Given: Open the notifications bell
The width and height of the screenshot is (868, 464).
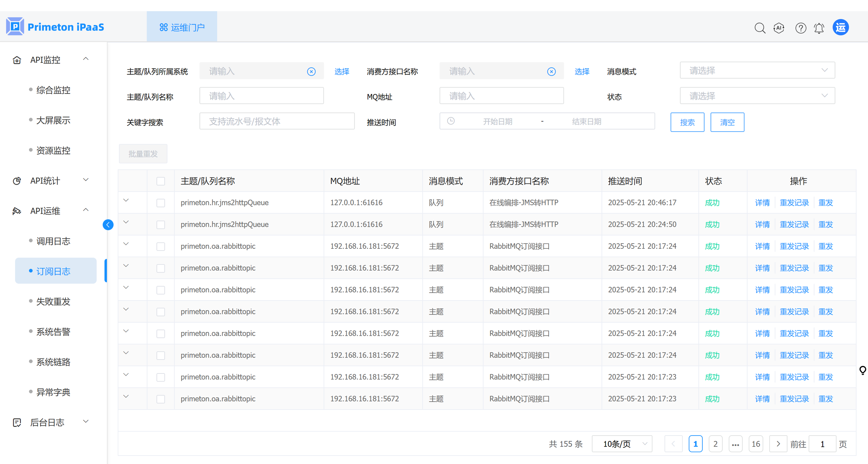Looking at the screenshot, I should (819, 28).
